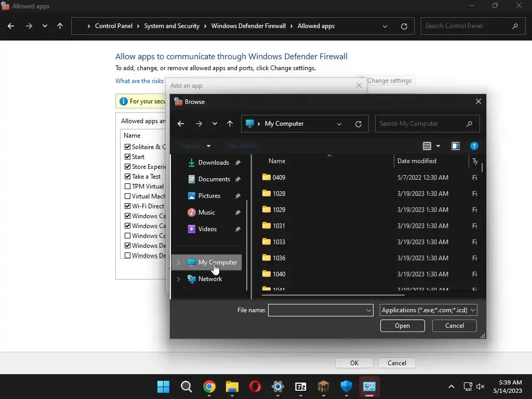Sort files by Date modified column
Screen dimensions: 532x399
coord(417,161)
